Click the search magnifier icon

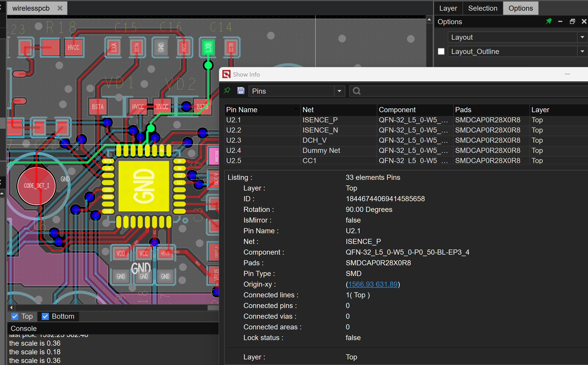tap(356, 91)
